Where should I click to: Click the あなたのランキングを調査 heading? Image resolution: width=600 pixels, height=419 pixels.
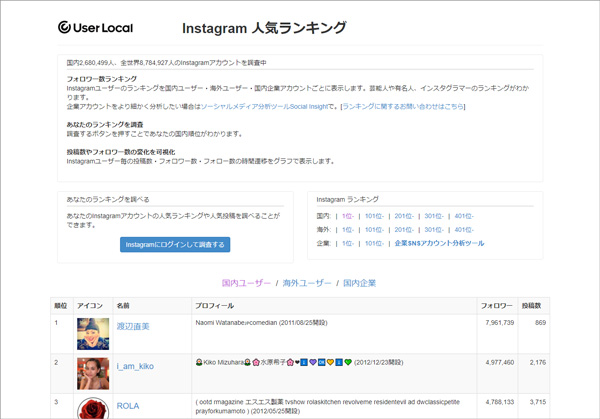[105, 125]
